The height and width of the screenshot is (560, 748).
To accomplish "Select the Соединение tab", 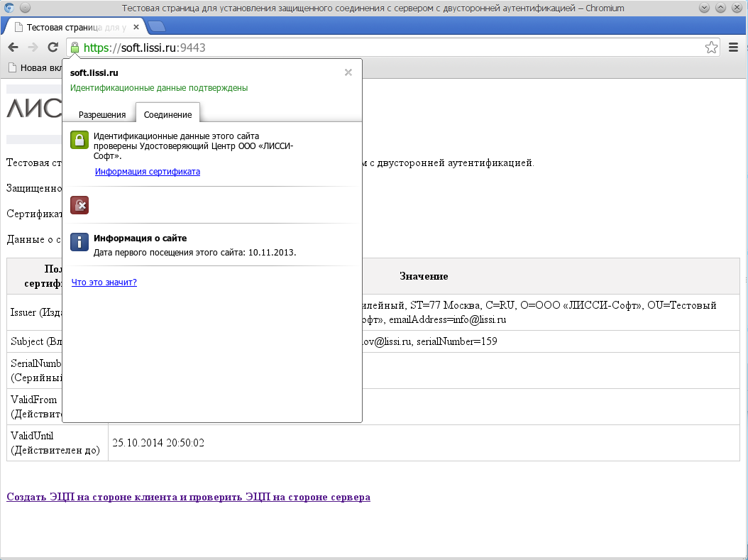I will [167, 114].
